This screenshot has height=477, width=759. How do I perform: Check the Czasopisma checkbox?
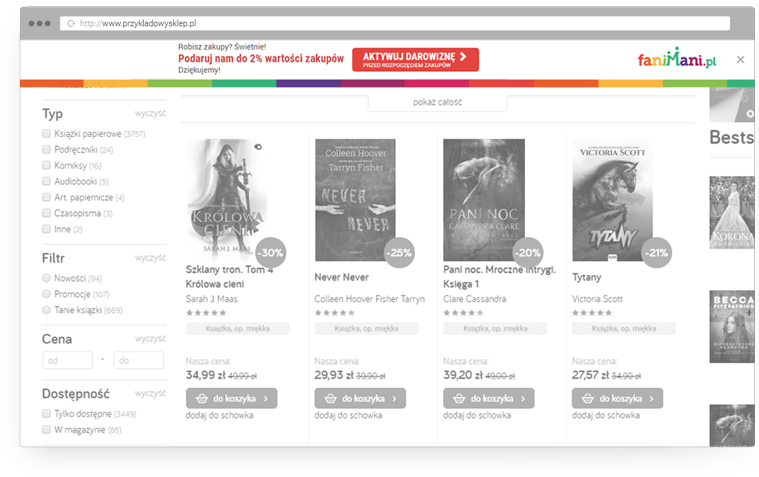(46, 213)
